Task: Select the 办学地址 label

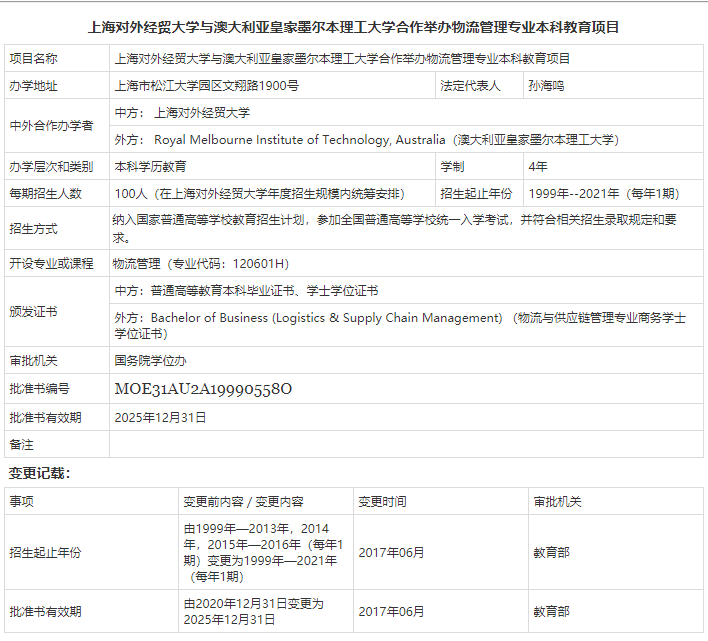Action: (x=33, y=86)
